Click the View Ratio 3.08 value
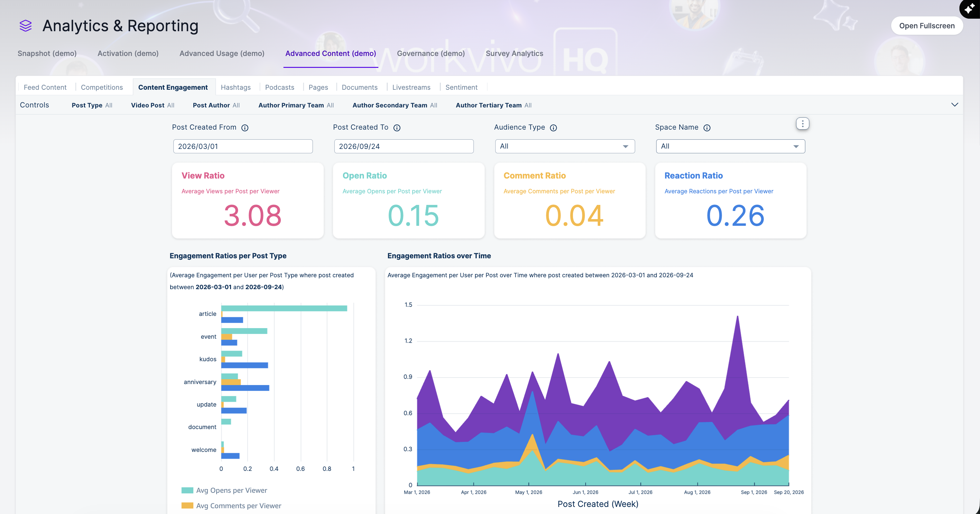The width and height of the screenshot is (980, 514). click(253, 216)
